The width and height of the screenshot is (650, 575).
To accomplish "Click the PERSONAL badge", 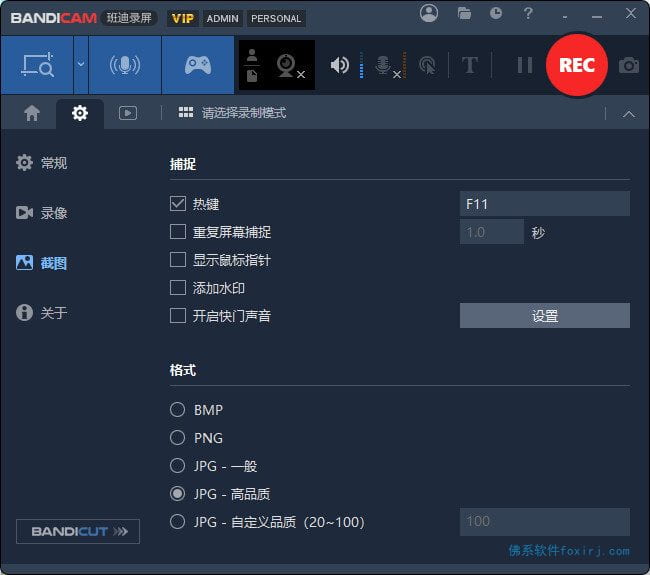I will (x=276, y=19).
